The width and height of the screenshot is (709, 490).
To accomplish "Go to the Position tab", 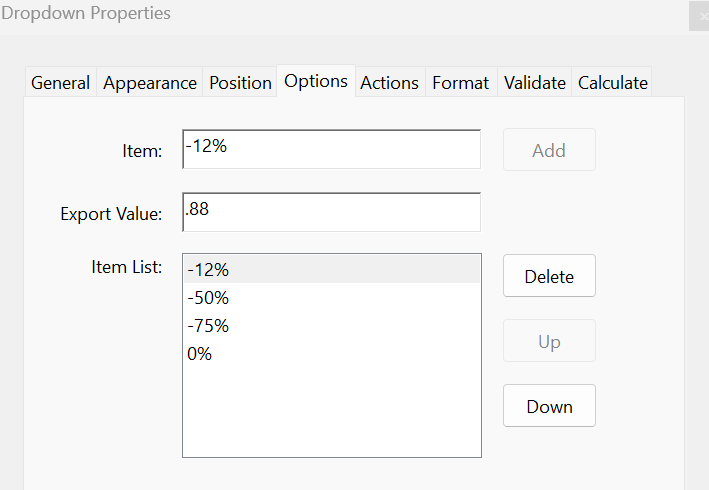I will click(x=240, y=83).
